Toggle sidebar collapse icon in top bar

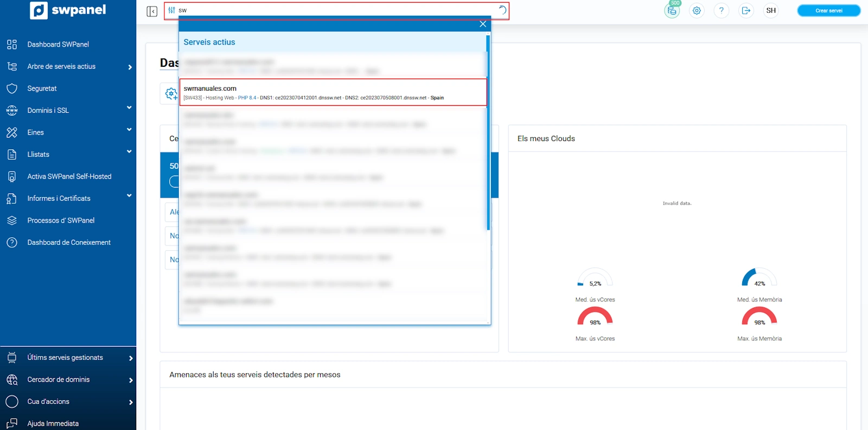click(152, 11)
